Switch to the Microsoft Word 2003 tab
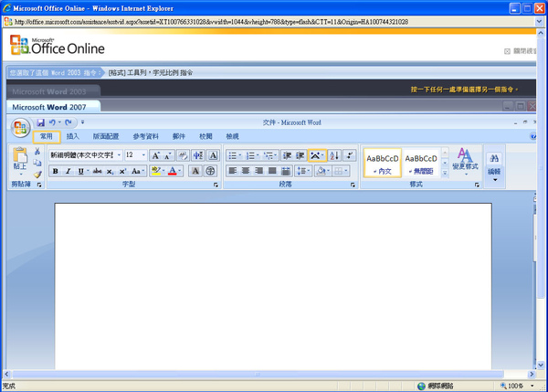The image size is (548, 392). (x=54, y=91)
